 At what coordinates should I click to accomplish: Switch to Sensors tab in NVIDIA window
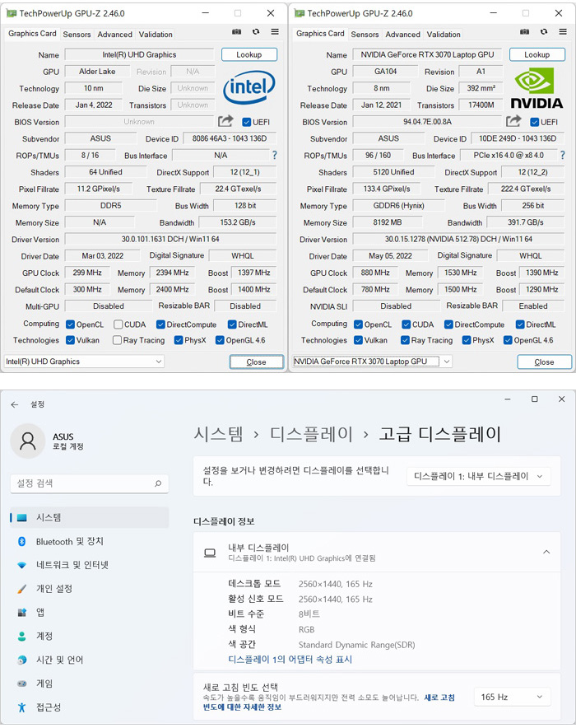click(x=365, y=35)
